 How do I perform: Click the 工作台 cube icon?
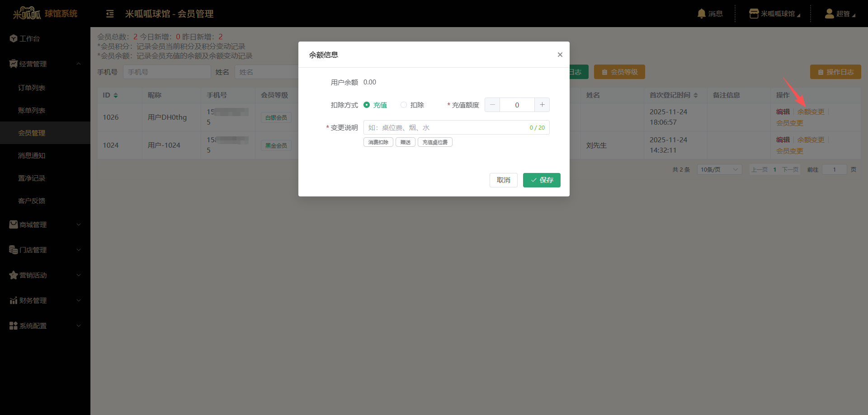click(x=14, y=38)
